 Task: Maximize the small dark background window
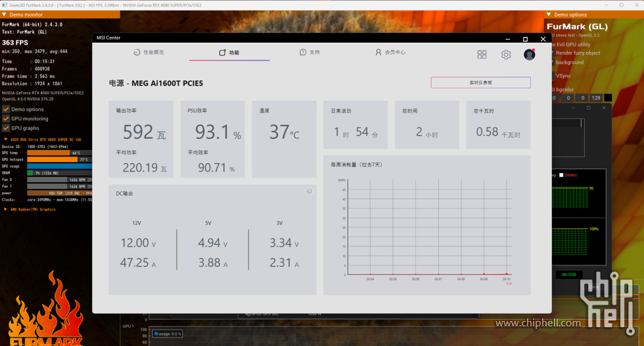pyautogui.click(x=589, y=108)
